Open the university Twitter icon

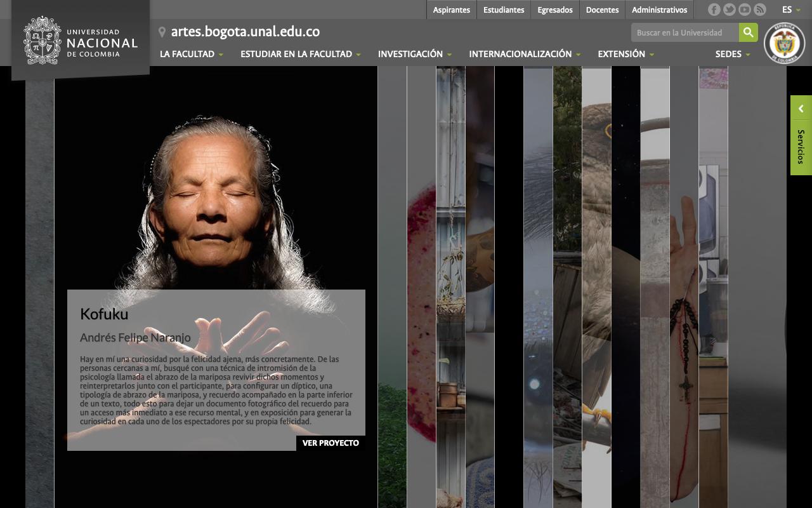730,10
